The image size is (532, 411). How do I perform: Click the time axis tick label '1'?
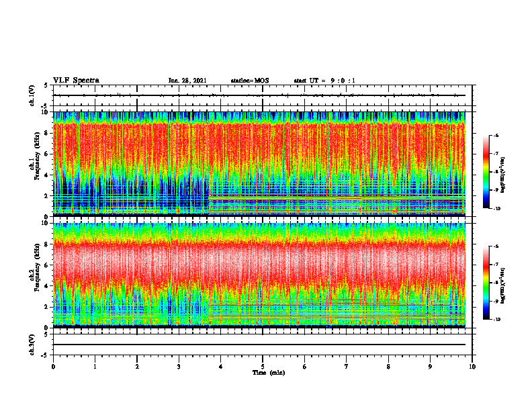[x=95, y=367]
